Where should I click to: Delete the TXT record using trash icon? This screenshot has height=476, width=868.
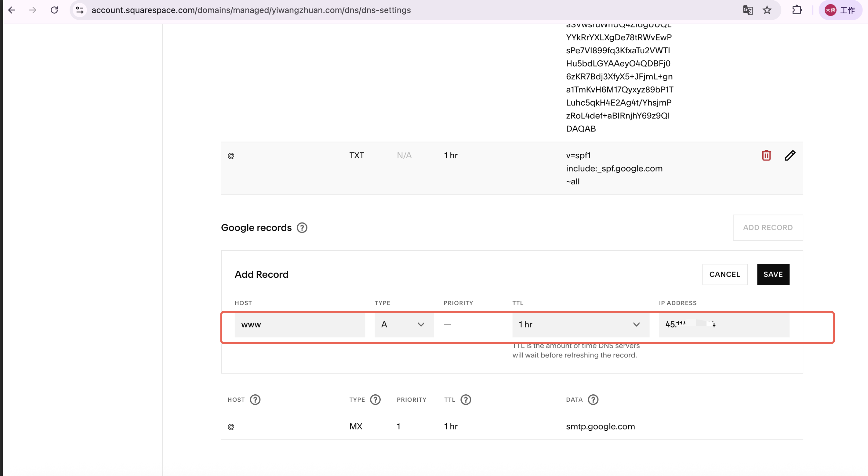[766, 155]
